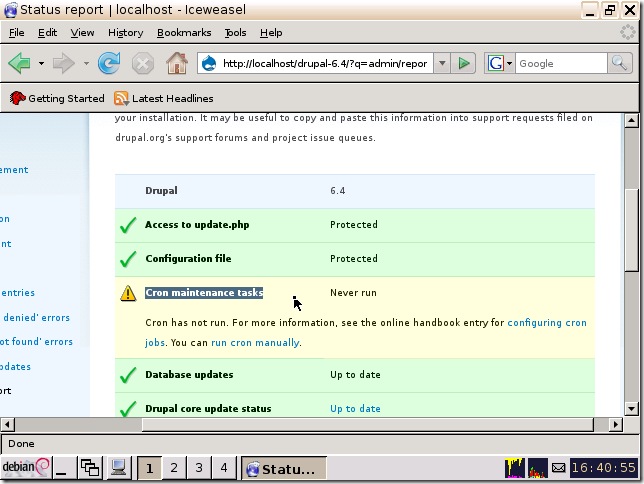Open the Back button history dropdown

(41, 63)
